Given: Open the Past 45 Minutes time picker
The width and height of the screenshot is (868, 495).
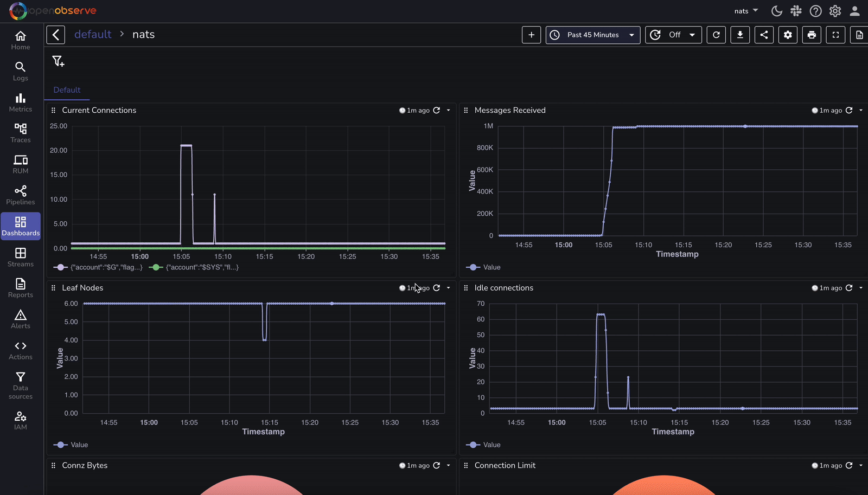Looking at the screenshot, I should (x=592, y=35).
